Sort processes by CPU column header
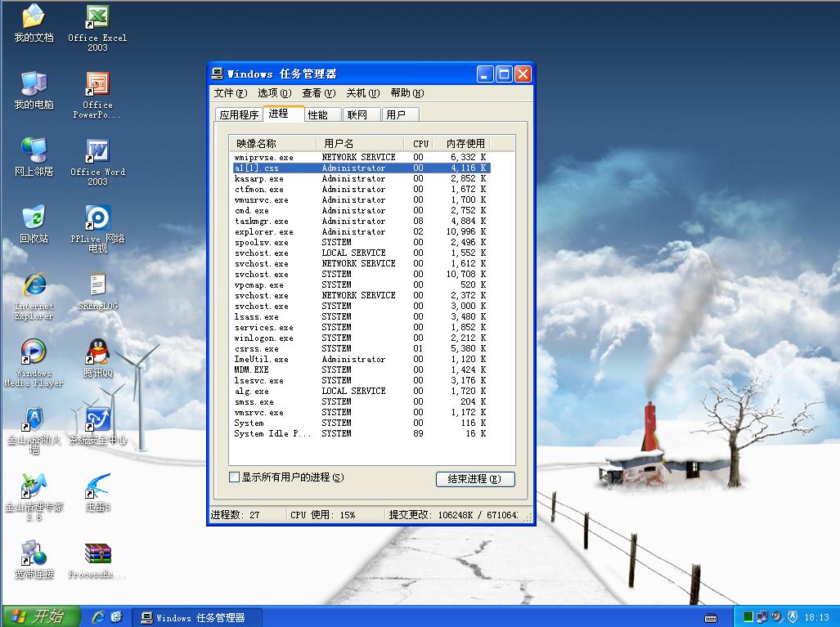Viewport: 840px width, 627px height. (x=420, y=144)
